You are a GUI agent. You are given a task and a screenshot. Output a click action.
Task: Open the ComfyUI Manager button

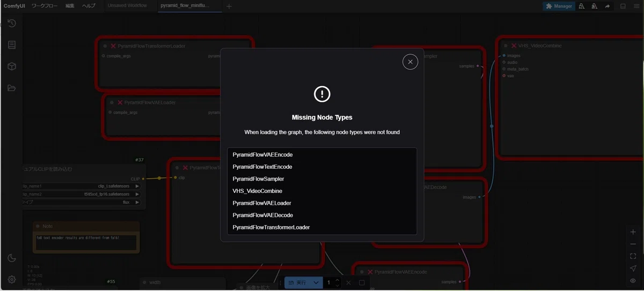click(x=559, y=6)
